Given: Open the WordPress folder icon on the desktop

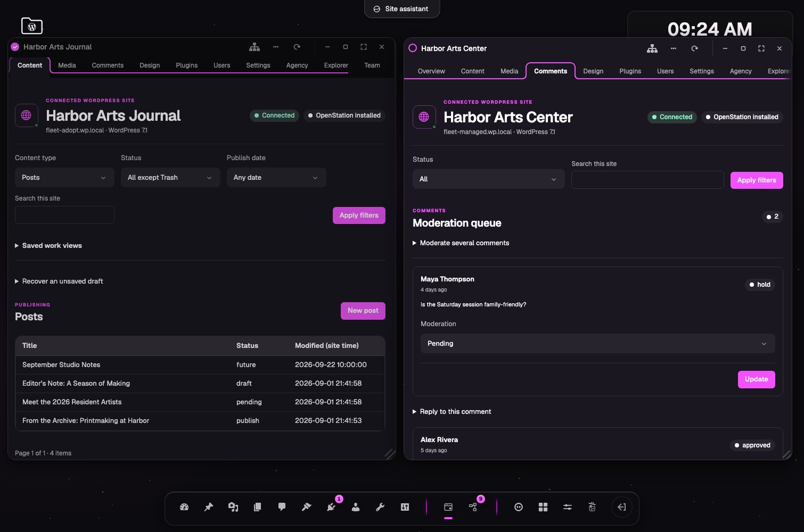Looking at the screenshot, I should click(32, 26).
